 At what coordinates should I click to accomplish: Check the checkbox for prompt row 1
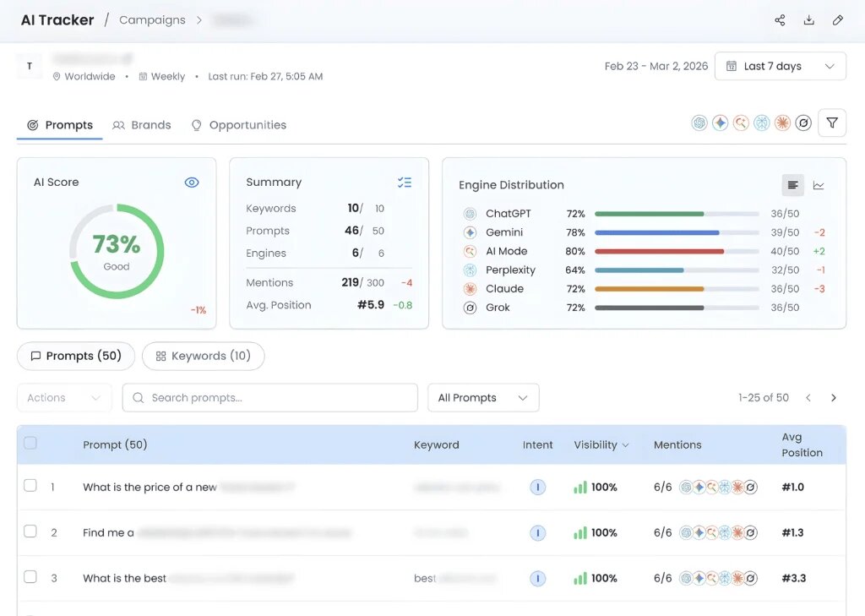(30, 485)
